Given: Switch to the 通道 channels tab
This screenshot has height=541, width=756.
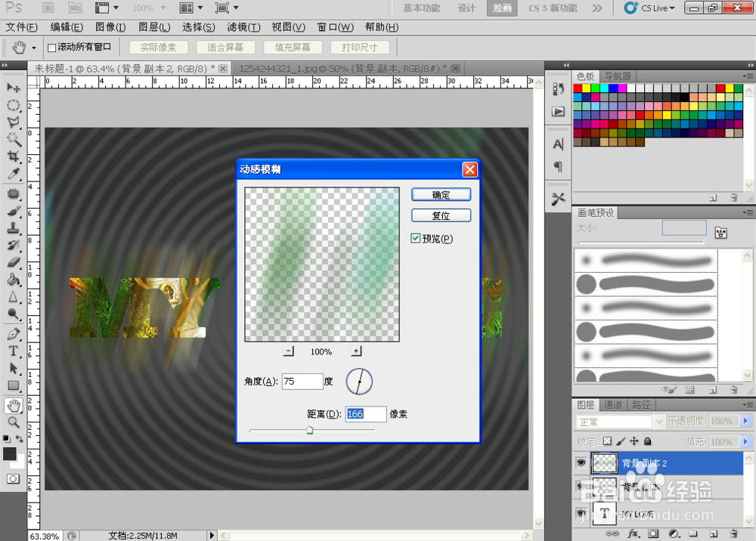Looking at the screenshot, I should point(613,404).
